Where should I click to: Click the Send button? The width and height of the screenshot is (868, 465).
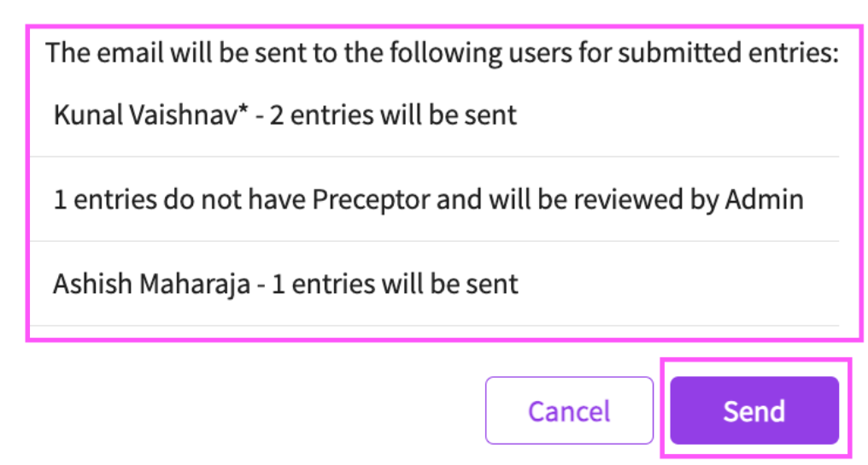pos(754,410)
